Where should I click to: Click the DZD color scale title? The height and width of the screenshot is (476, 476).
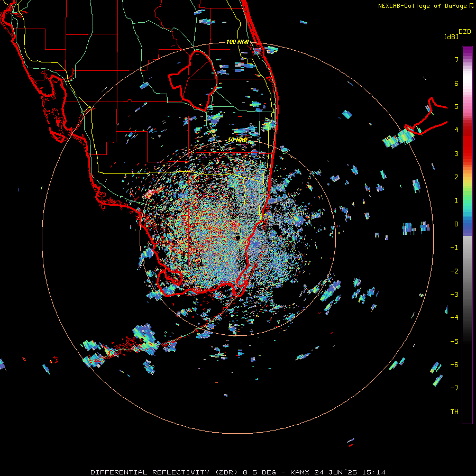[465, 32]
